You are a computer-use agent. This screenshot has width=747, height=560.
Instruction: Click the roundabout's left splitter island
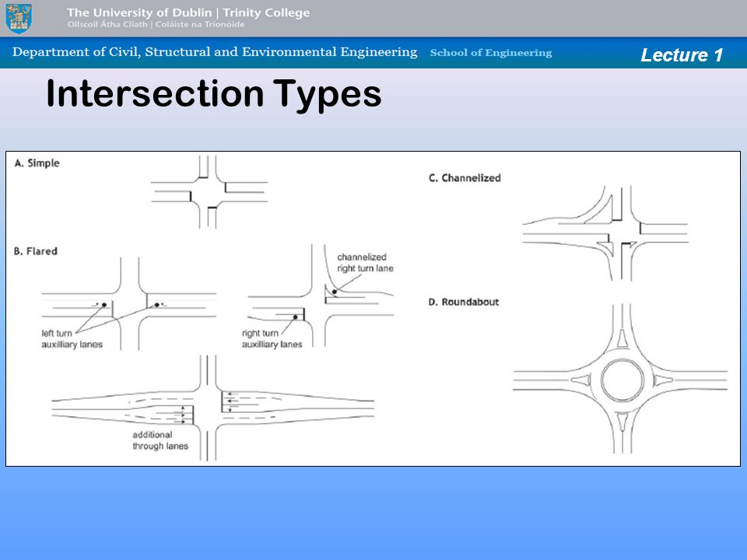click(580, 380)
